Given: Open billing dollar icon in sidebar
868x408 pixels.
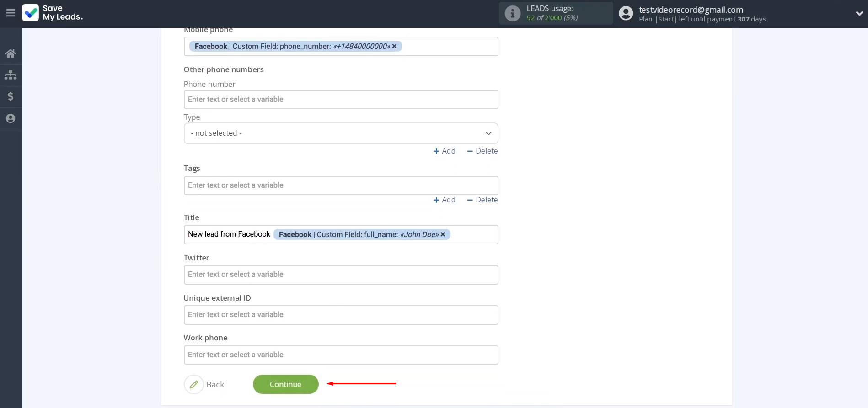Looking at the screenshot, I should pos(11,96).
